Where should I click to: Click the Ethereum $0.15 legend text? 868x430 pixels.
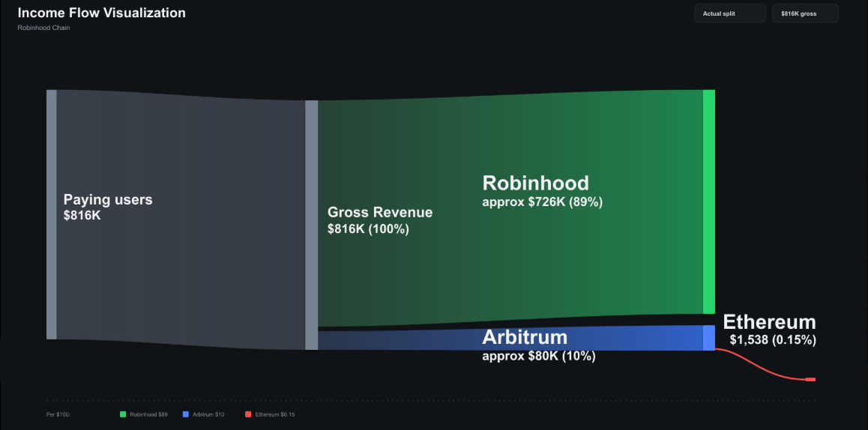pos(274,414)
